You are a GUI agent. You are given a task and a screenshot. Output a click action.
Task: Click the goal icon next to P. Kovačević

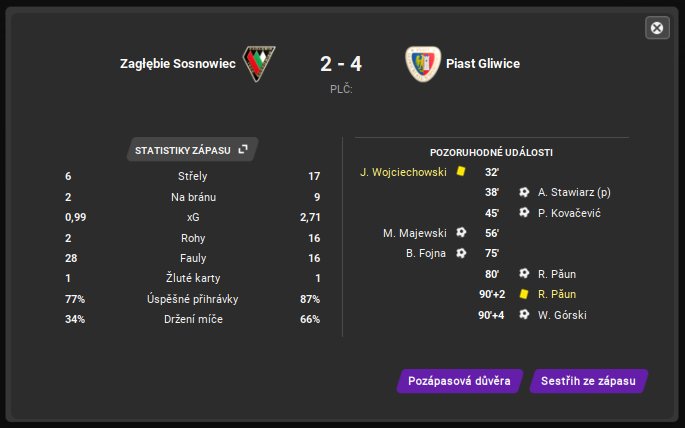tap(523, 213)
